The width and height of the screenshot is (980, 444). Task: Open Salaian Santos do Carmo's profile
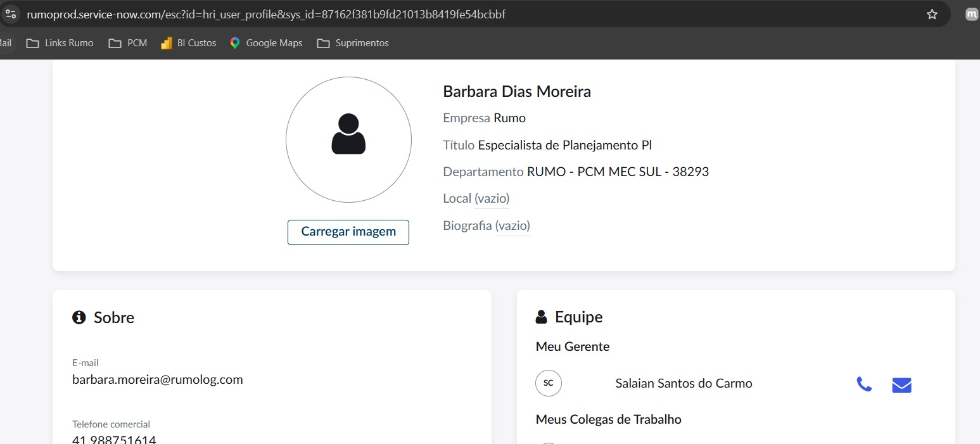pos(684,383)
